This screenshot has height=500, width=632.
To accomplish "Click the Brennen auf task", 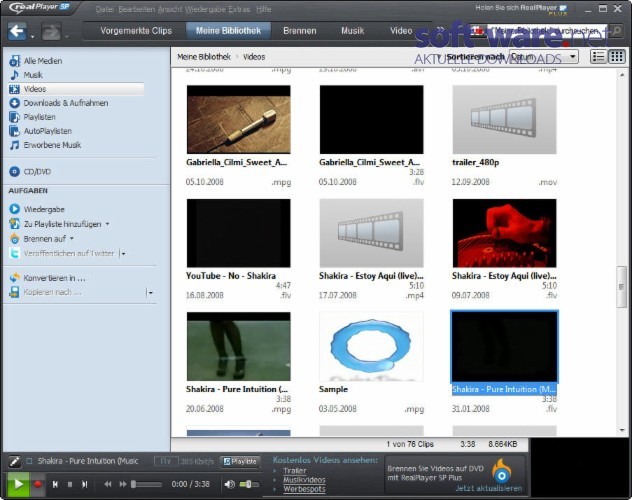I will coord(44,239).
